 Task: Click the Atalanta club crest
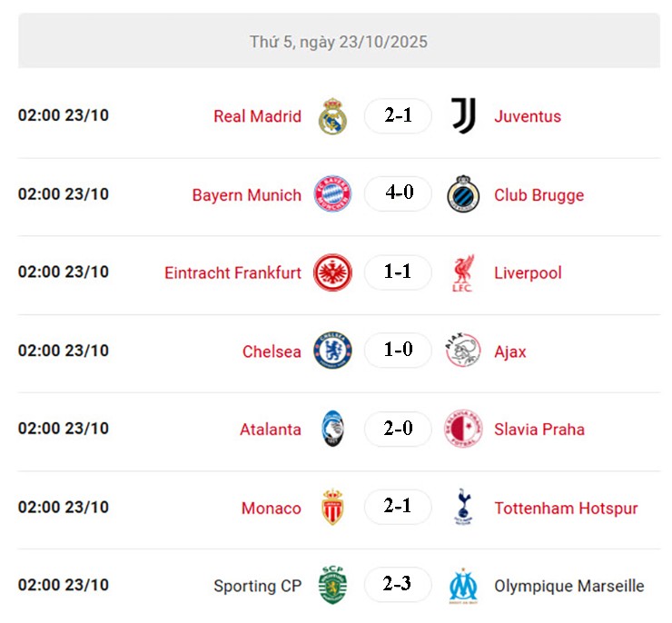[332, 429]
